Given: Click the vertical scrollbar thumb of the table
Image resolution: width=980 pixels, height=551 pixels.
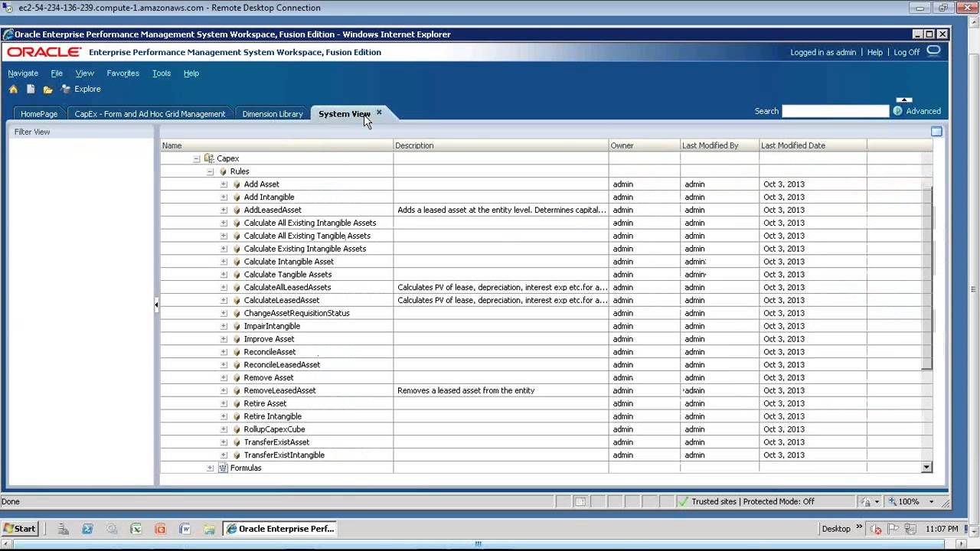Looking at the screenshot, I should point(927,277).
